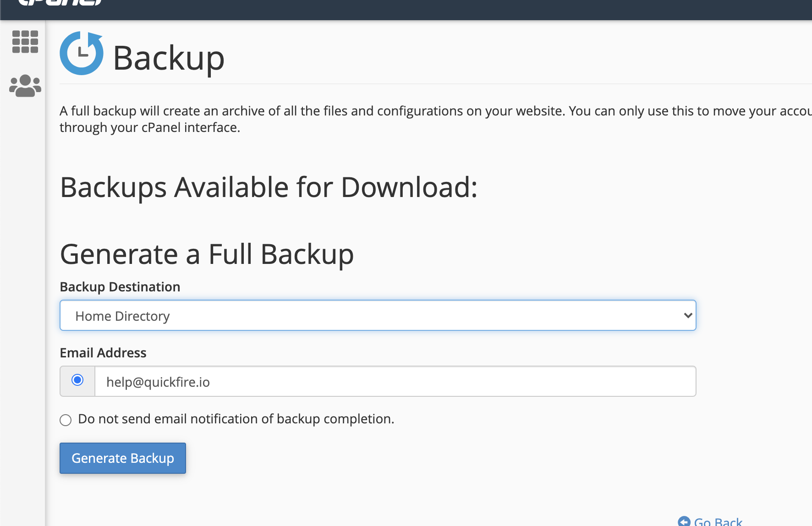Click the blue Backup clock icon
812x526 pixels.
[82, 53]
